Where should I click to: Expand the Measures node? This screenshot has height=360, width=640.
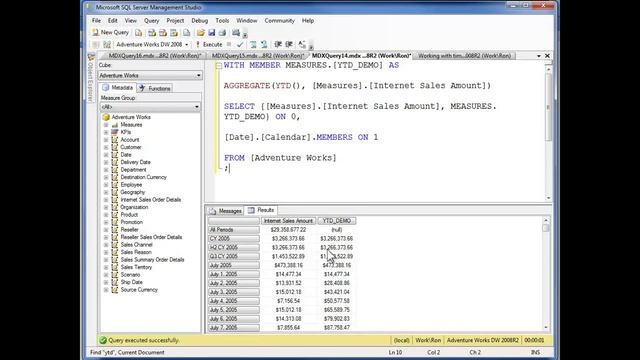[x=106, y=125]
